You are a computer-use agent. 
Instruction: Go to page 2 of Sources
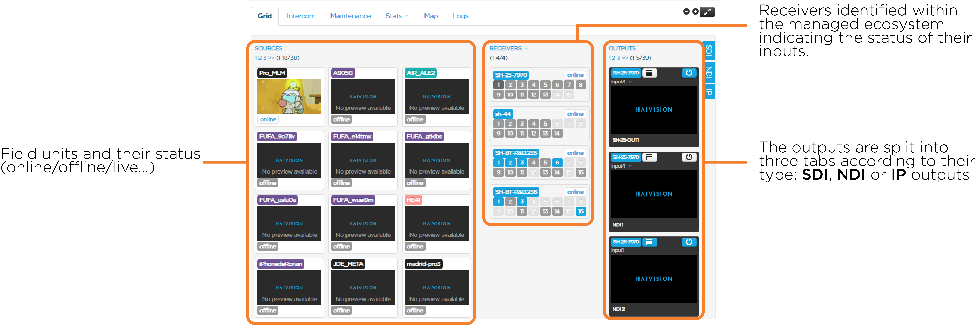tap(260, 58)
